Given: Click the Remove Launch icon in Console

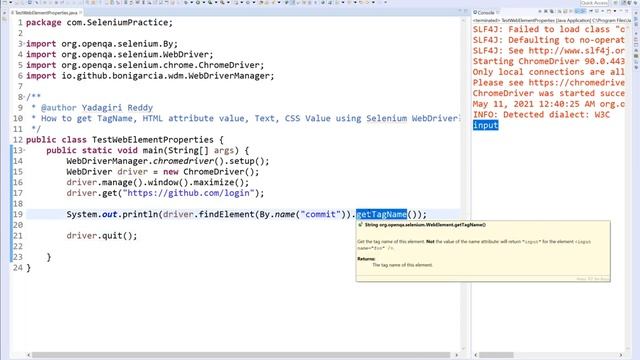Looking at the screenshot, I should tap(545, 12).
